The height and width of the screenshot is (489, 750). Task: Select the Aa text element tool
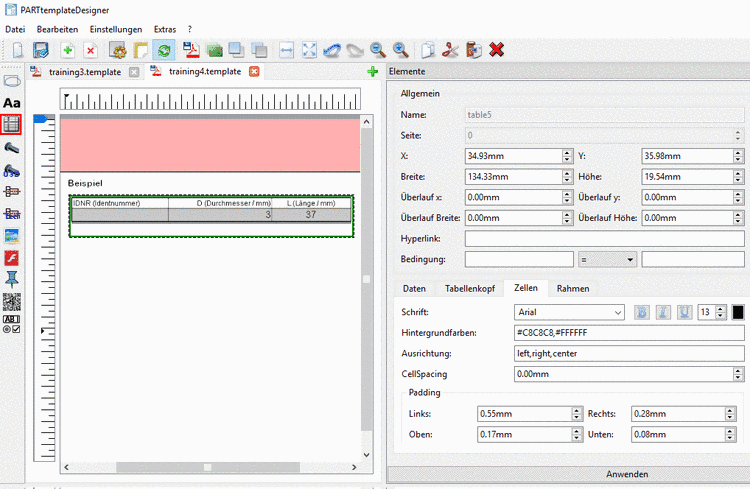coord(12,103)
